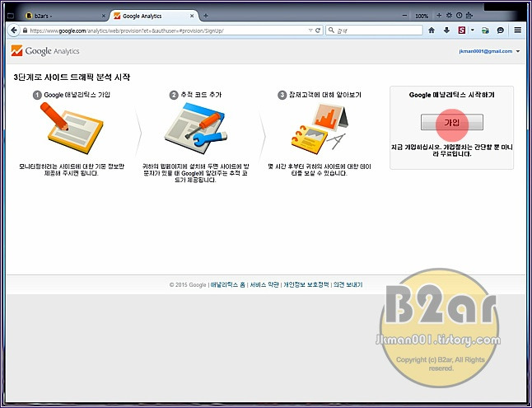Open the Firefox hamburger menu
This screenshot has height=408, width=532.
[517, 30]
